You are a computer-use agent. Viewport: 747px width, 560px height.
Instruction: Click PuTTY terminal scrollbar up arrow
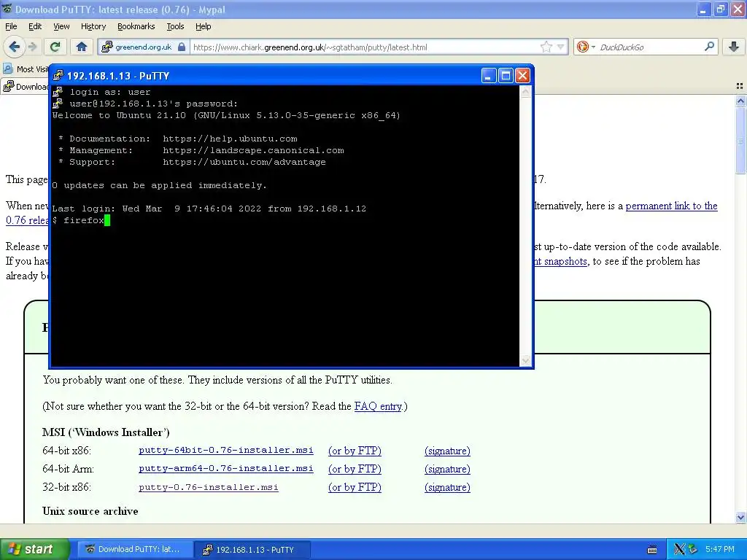pos(525,91)
